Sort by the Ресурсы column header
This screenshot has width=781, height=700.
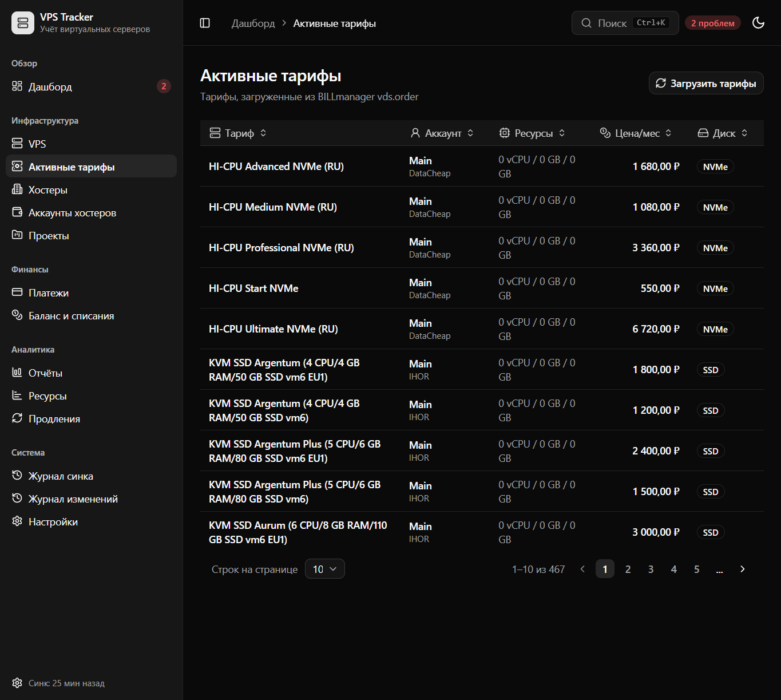[532, 133]
